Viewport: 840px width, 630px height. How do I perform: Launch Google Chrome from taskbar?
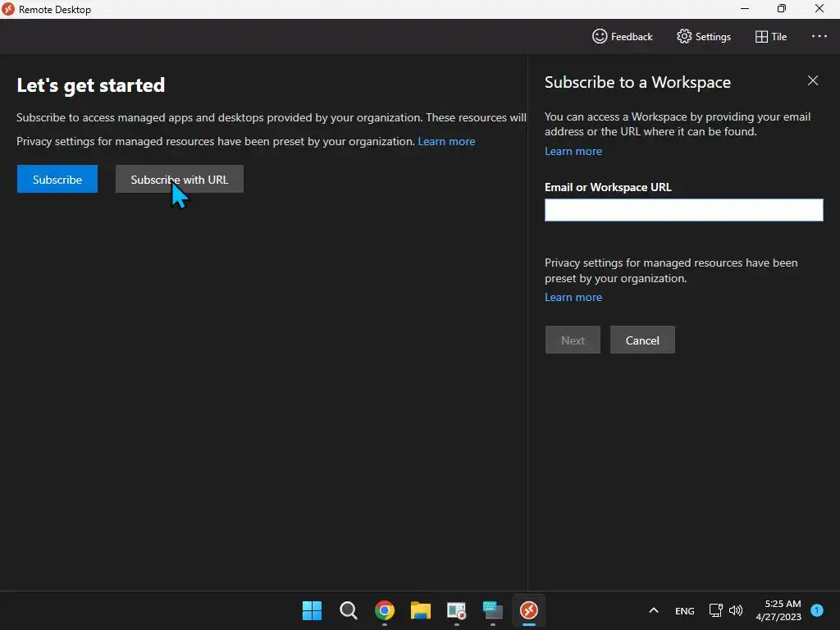tap(385, 610)
